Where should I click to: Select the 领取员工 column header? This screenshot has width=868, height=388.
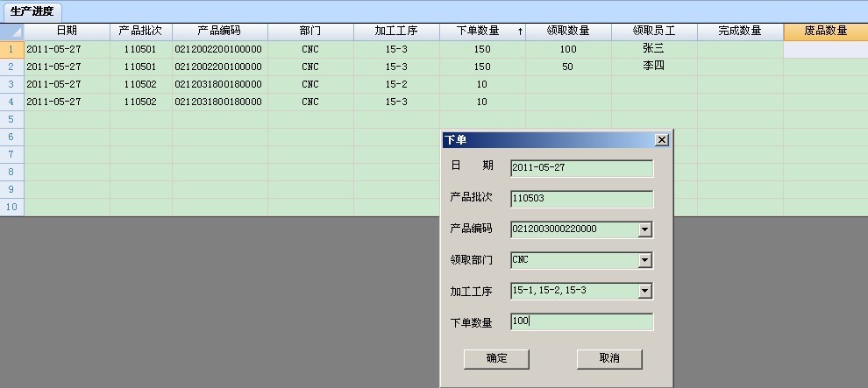pyautogui.click(x=654, y=32)
